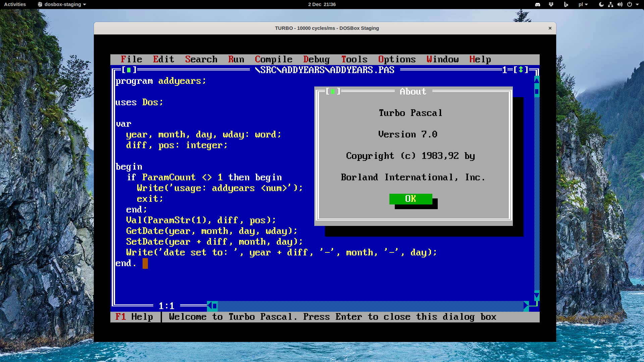Click the horizontal scrollbar right arrow
The image size is (644, 362).
tap(526, 306)
